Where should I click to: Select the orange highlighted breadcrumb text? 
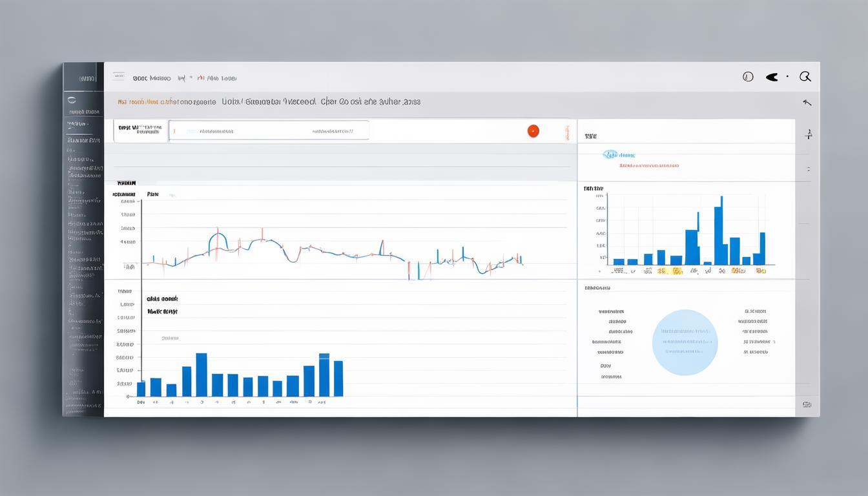point(138,102)
